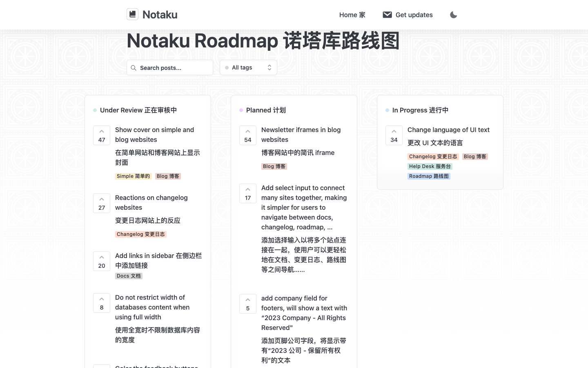Upvote the Newsletter iframes post
Screen dimensions: 588x368
(x=248, y=135)
